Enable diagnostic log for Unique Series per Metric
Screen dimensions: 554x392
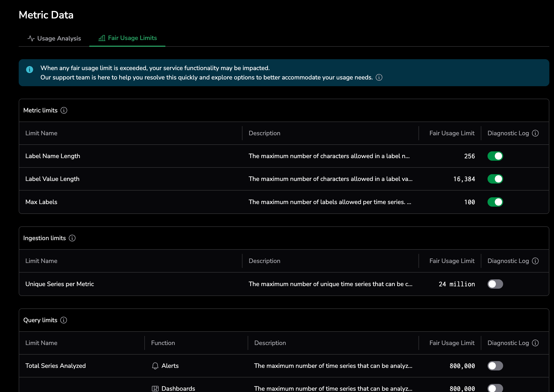(495, 284)
